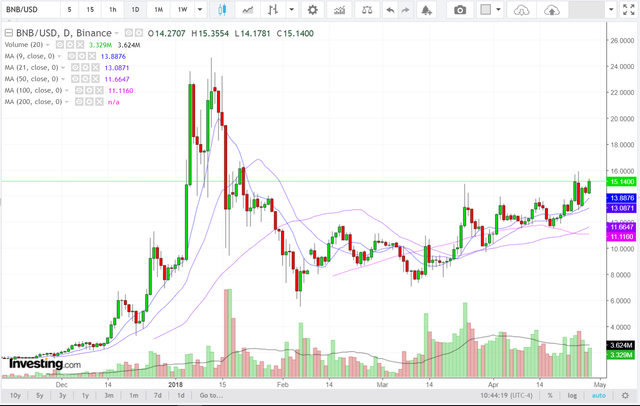
Task: Click the BNB/USD symbol search field
Action: pyautogui.click(x=31, y=10)
